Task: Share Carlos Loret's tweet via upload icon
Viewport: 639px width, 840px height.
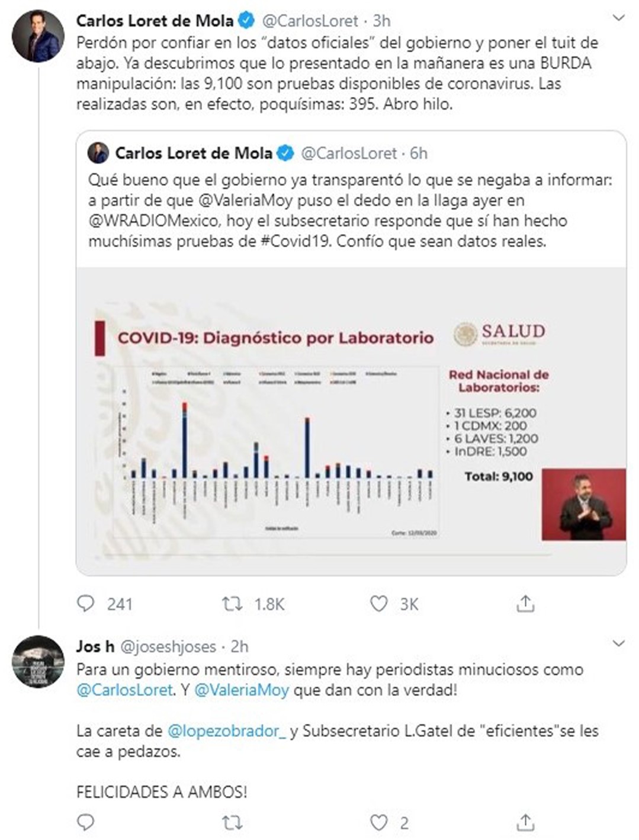Action: 525,604
